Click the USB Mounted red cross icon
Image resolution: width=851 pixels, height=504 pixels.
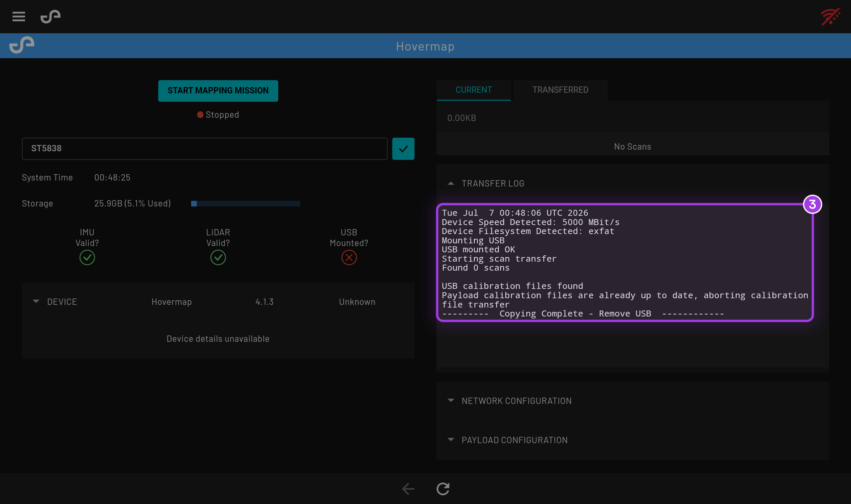tap(349, 257)
